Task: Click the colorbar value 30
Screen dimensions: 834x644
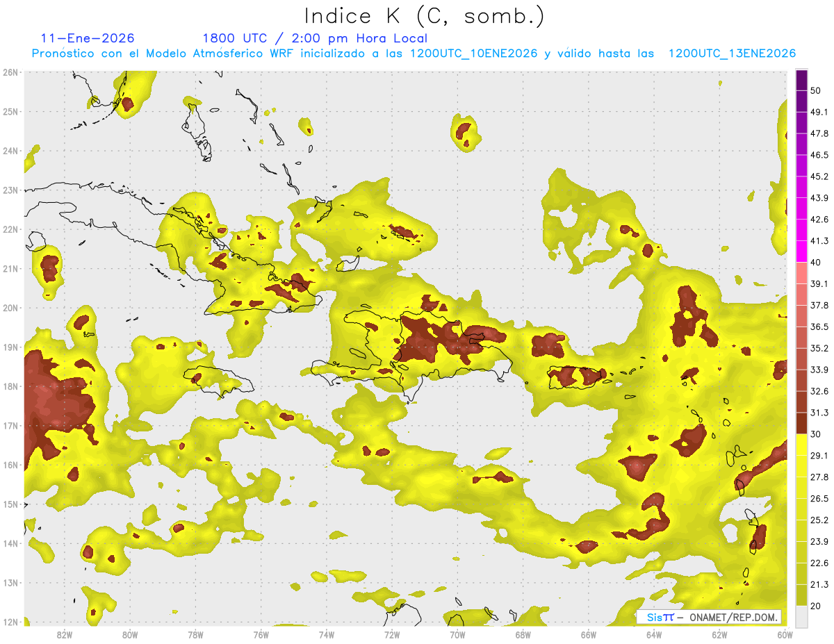Action: click(816, 434)
